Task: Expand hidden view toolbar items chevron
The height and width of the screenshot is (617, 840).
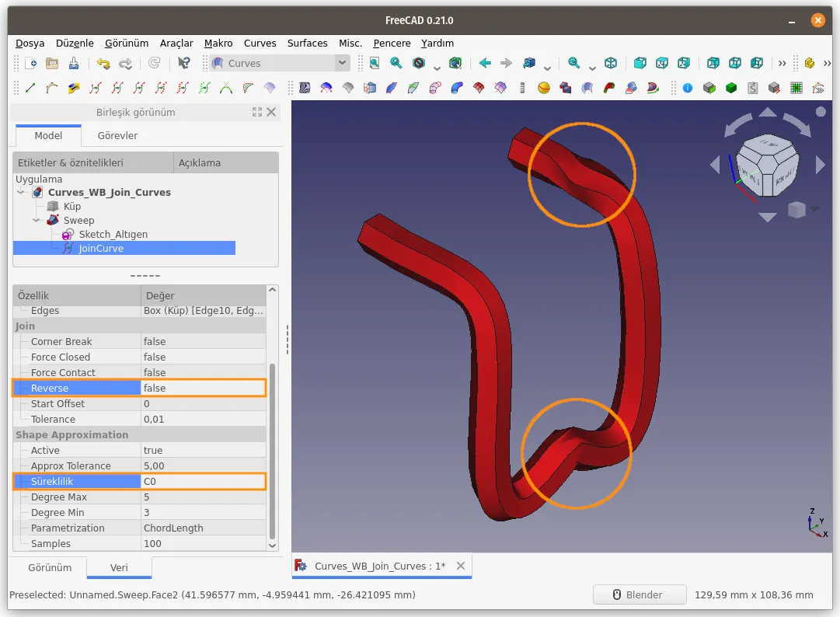Action: click(x=782, y=63)
